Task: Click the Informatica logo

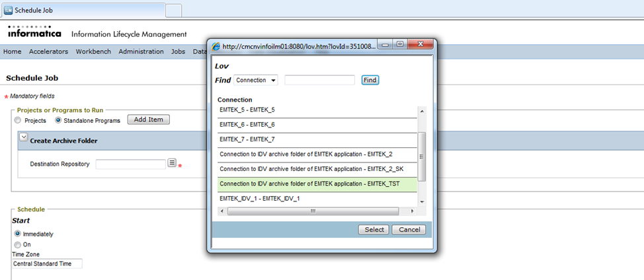Action: point(34,32)
